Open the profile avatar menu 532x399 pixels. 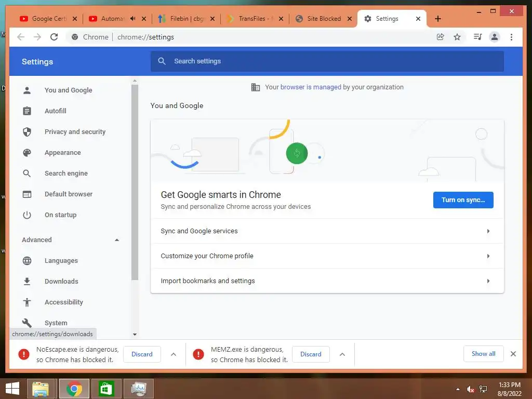pyautogui.click(x=495, y=37)
